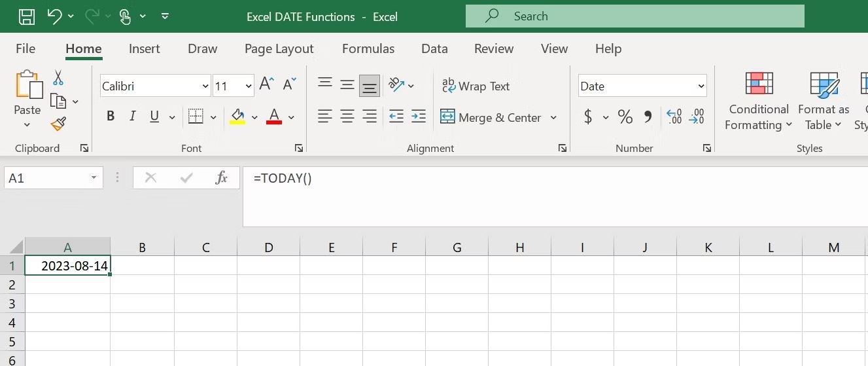Toggle Underline formatting
This screenshot has width=868, height=366.
[x=154, y=117]
